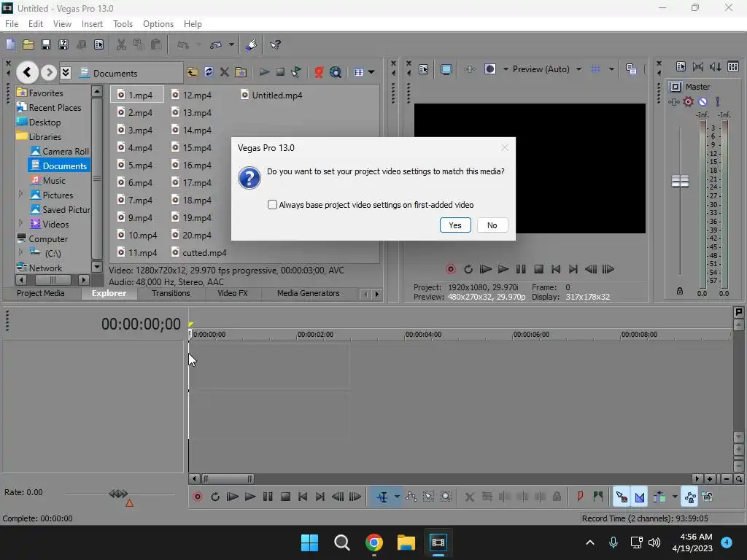The height and width of the screenshot is (560, 747).
Task: Click Dim Output icon in mixer
Action: (x=715, y=66)
